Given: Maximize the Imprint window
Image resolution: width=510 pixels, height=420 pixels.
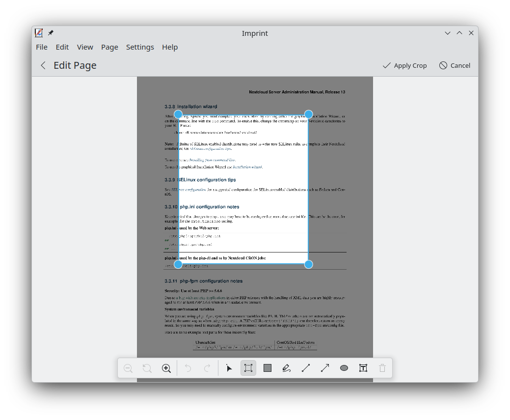Looking at the screenshot, I should tap(459, 33).
